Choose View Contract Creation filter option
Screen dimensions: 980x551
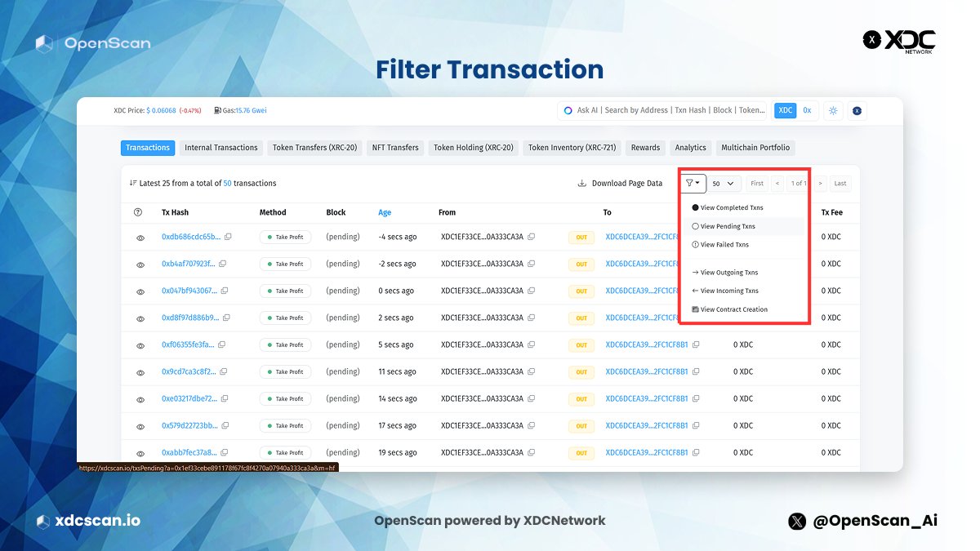click(729, 309)
